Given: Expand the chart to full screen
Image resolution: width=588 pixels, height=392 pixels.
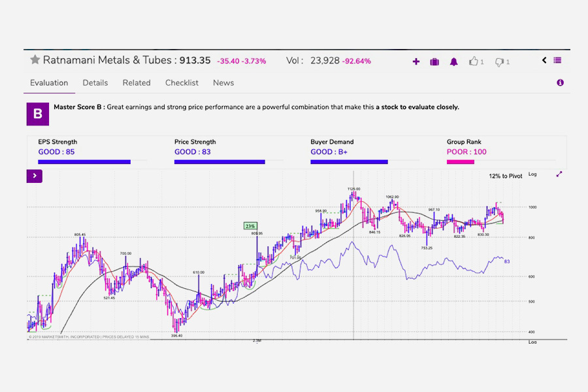Looking at the screenshot, I should [559, 174].
